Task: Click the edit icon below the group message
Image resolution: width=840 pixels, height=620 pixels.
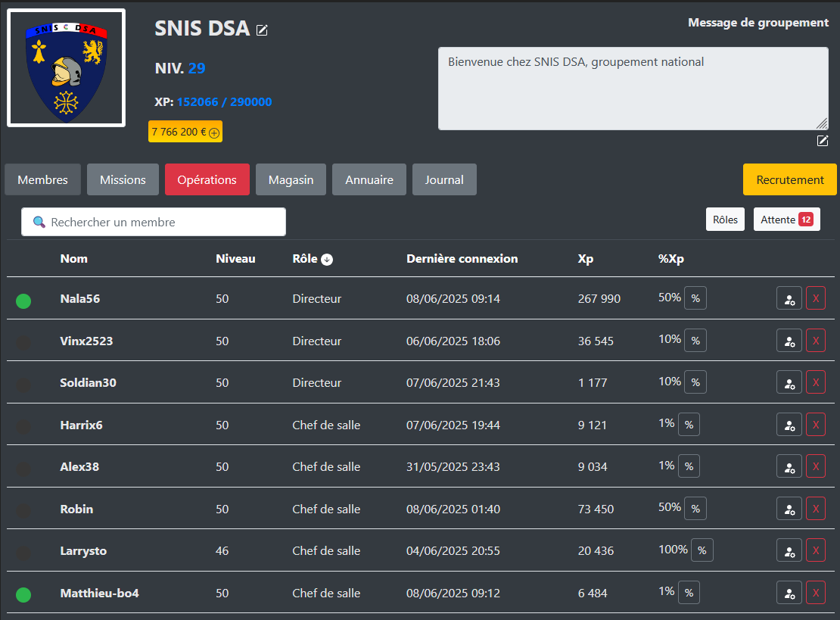Action: [823, 141]
